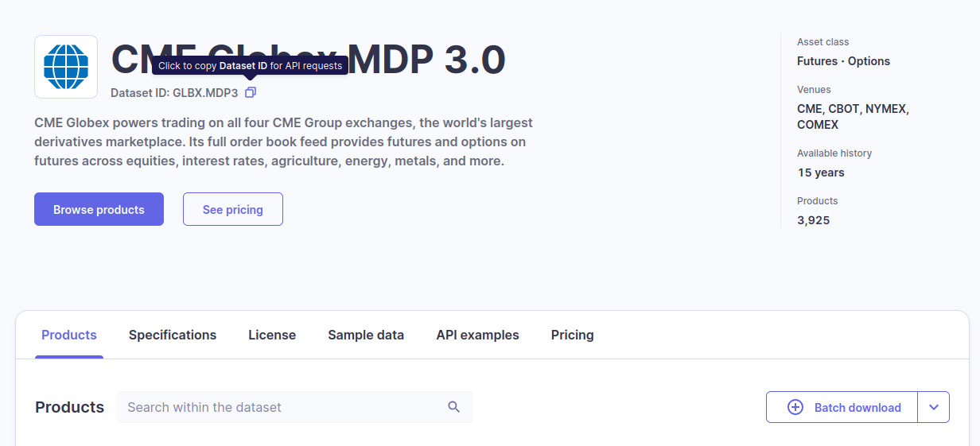Click the CME globe logo

(66, 67)
